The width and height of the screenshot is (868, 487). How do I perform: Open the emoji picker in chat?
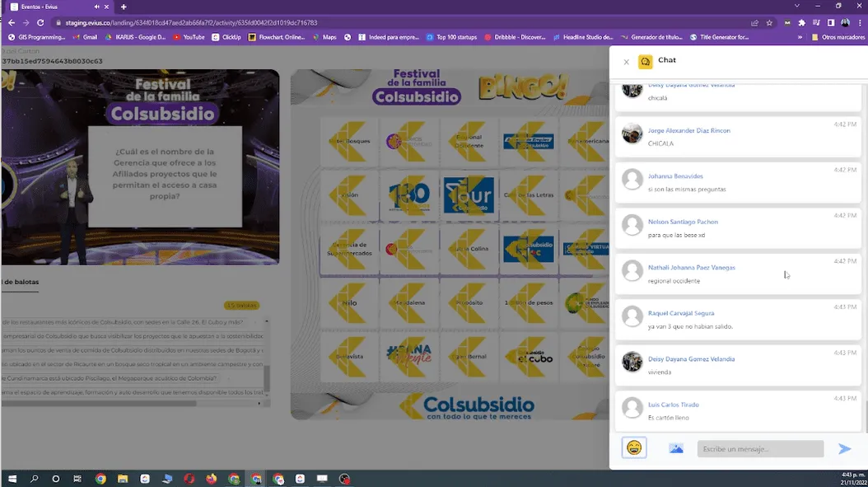634,447
